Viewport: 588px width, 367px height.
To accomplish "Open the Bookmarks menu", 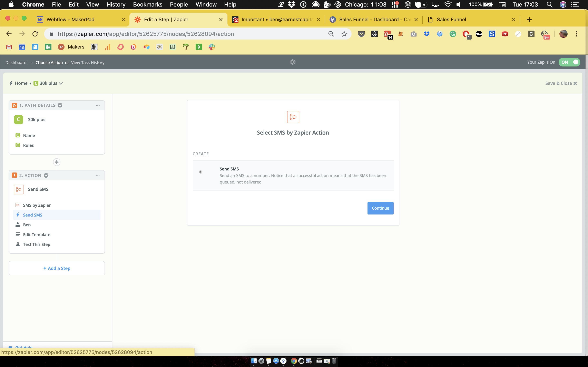I will click(147, 5).
